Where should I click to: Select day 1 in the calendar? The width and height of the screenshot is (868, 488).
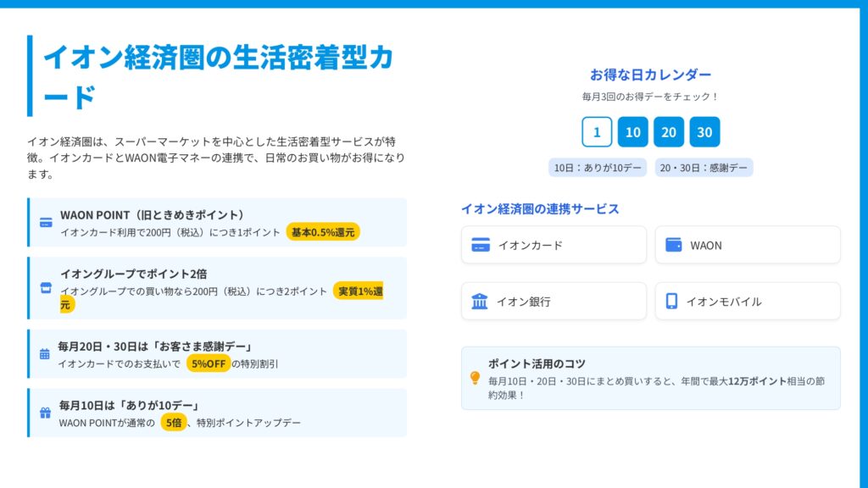(597, 132)
